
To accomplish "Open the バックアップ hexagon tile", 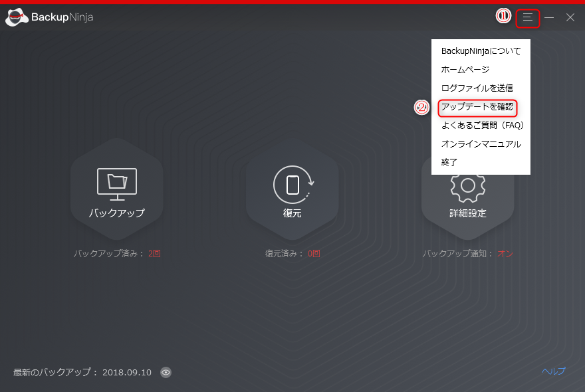I will click(117, 189).
